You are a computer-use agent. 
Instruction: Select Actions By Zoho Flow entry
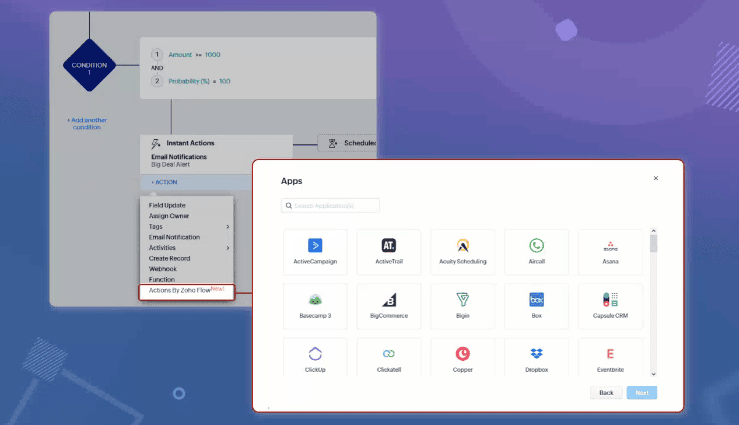[x=187, y=292]
